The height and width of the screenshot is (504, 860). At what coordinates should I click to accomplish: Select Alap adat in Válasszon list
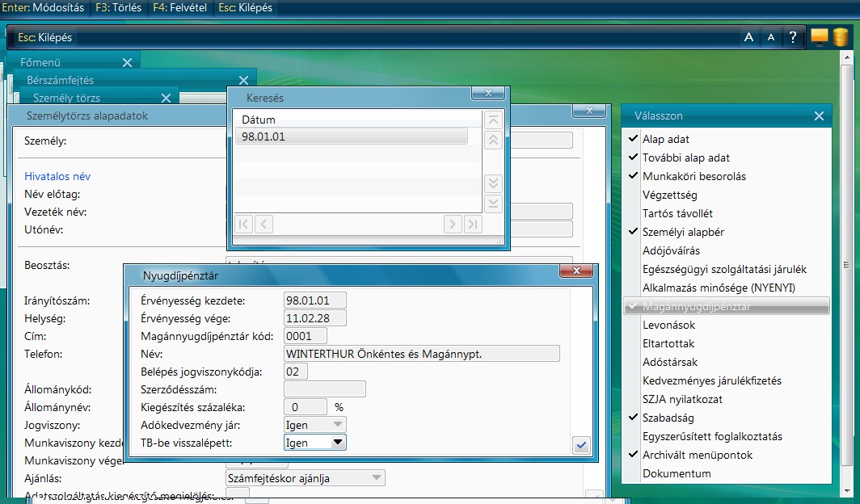[x=726, y=139]
